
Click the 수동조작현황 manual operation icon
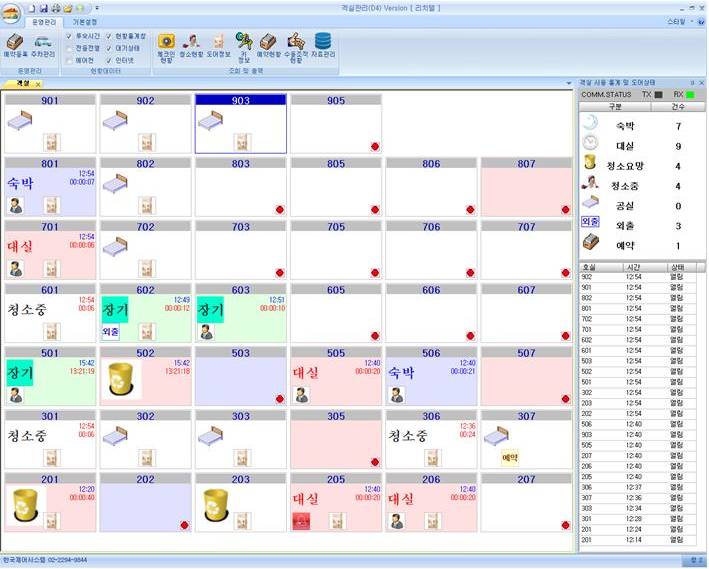click(296, 45)
